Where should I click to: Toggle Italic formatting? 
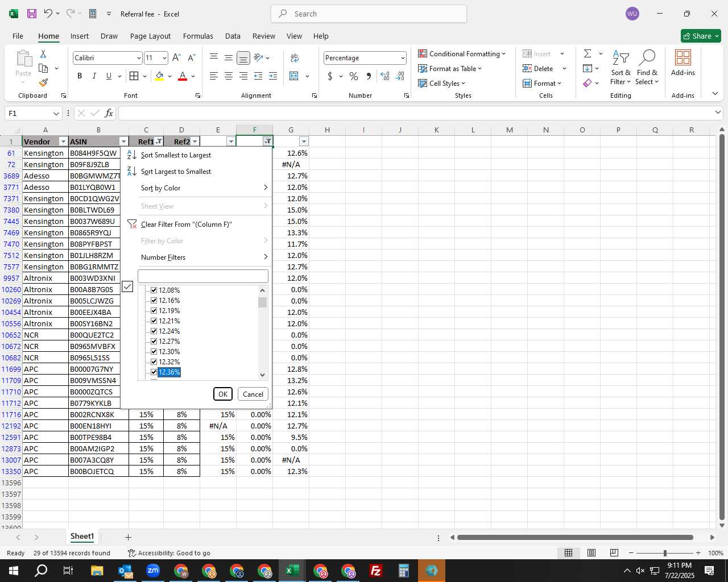[94, 76]
